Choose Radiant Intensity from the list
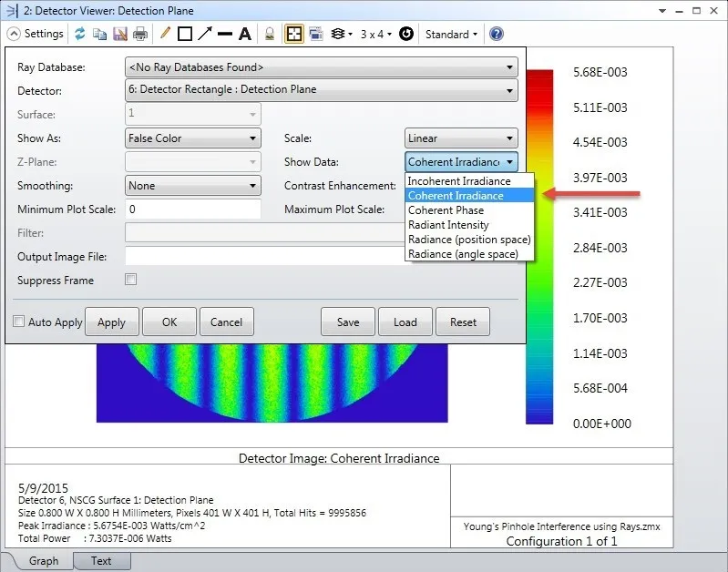Viewport: 728px width, 572px height. click(448, 224)
